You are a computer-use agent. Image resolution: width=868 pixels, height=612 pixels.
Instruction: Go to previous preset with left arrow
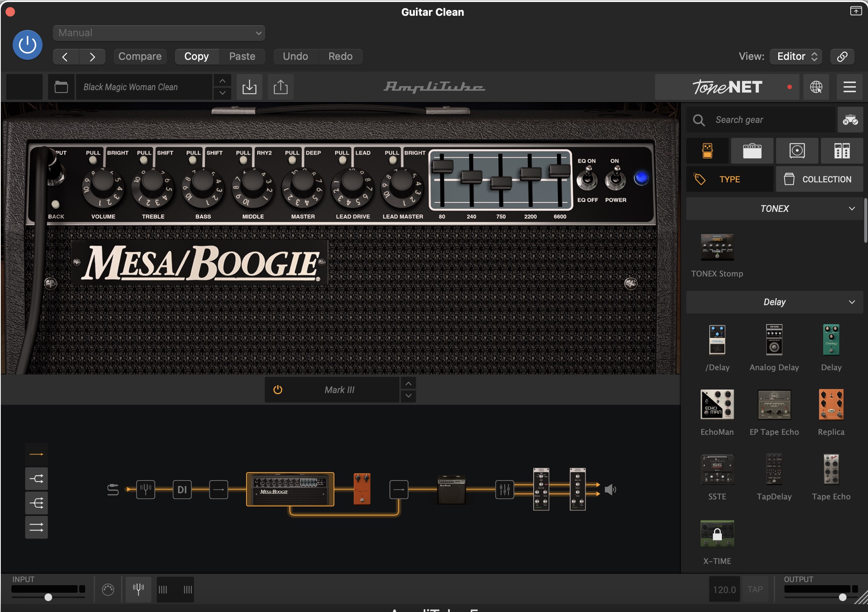click(x=65, y=57)
